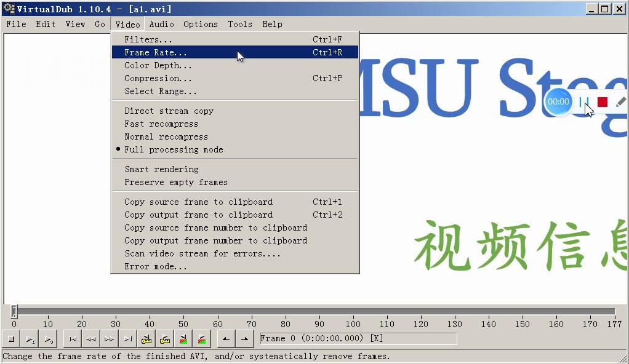Jump to the end of the video

[128, 339]
